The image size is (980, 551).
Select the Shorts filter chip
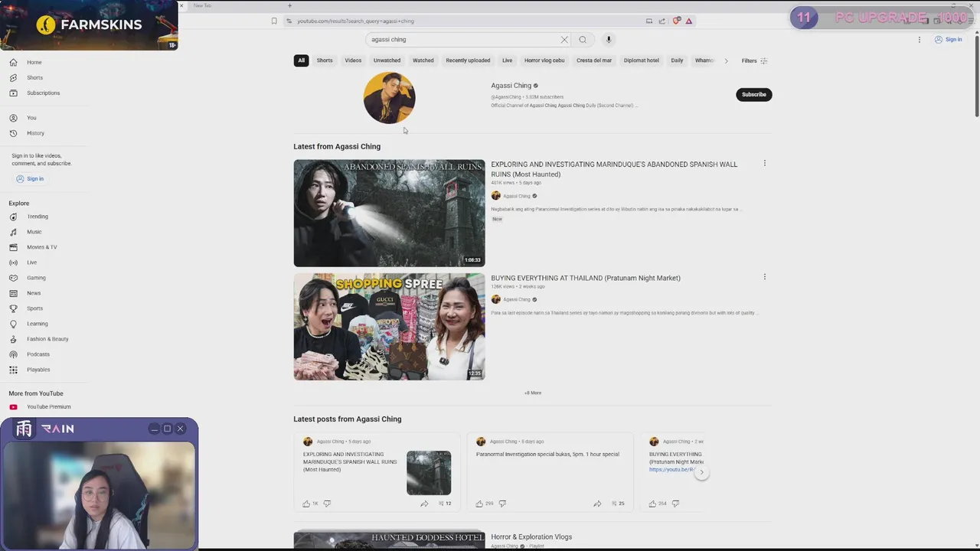coord(325,60)
